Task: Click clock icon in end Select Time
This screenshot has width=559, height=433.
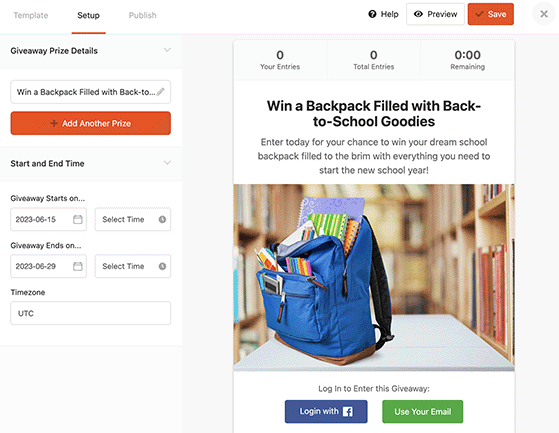Action: [x=162, y=266]
